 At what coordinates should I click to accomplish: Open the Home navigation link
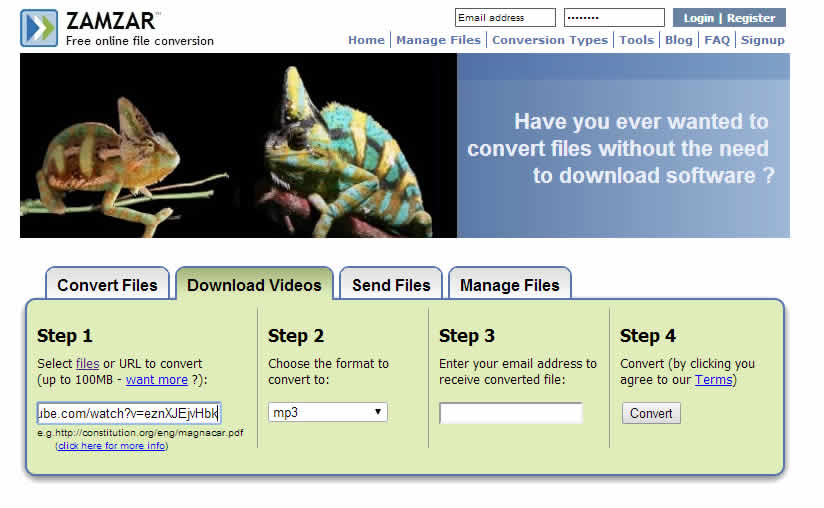[366, 40]
